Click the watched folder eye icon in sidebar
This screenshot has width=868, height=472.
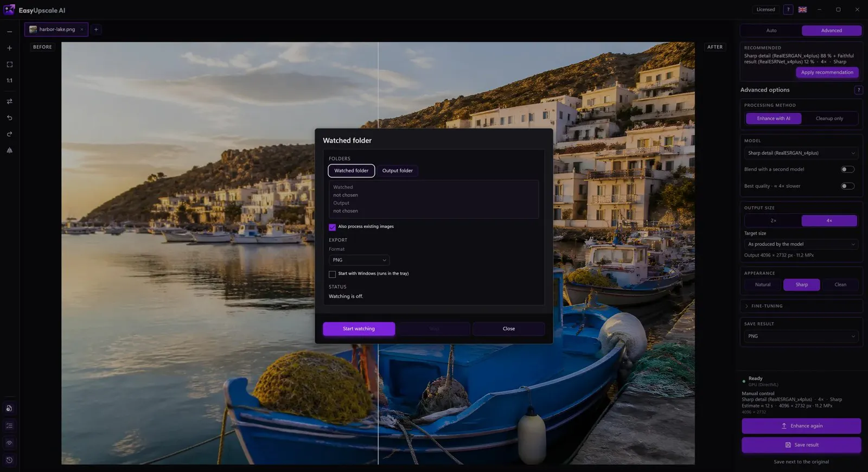pos(9,443)
